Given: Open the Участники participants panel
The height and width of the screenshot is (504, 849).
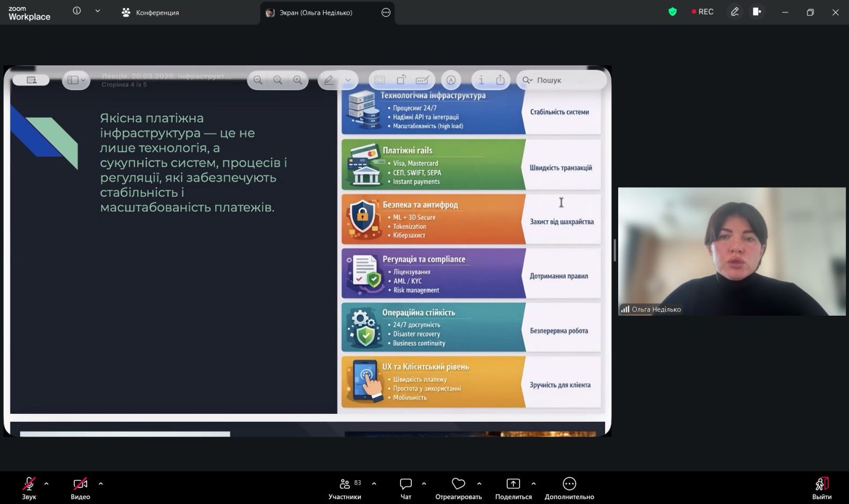Looking at the screenshot, I should (345, 484).
